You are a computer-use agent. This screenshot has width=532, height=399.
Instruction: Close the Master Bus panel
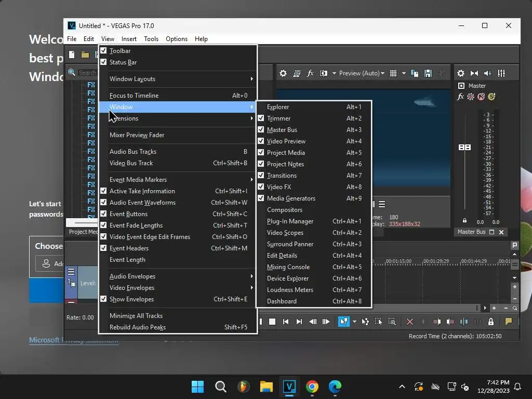[x=501, y=232]
